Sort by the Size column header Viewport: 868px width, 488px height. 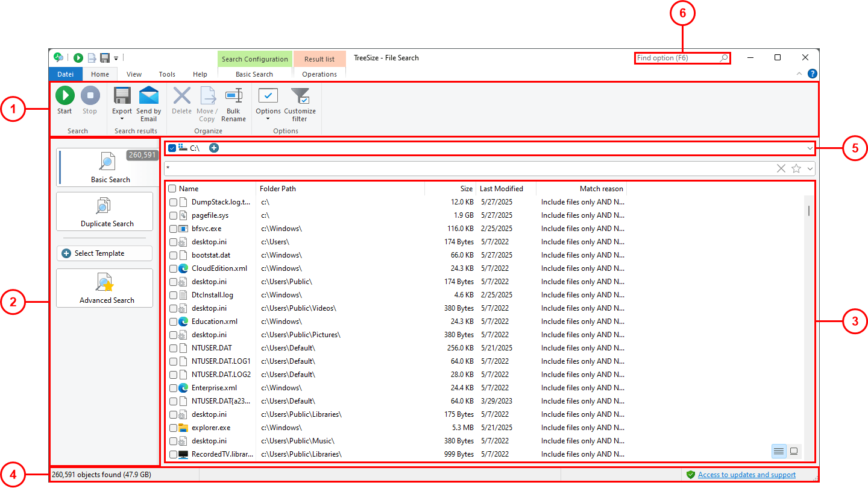pos(450,189)
